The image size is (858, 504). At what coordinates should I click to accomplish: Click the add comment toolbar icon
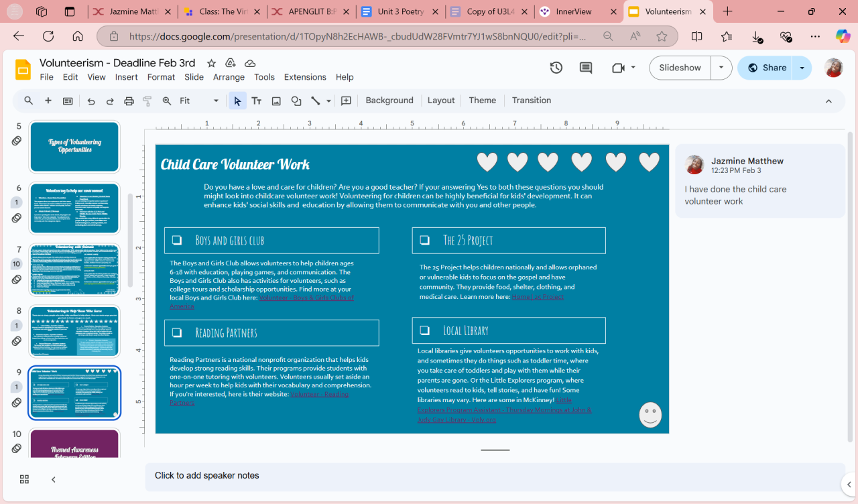coord(346,101)
